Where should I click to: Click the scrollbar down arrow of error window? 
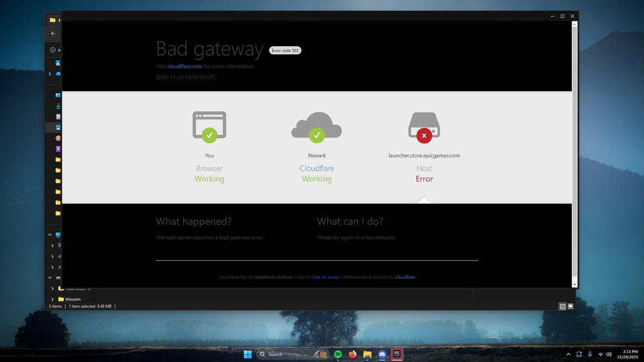pos(575,284)
